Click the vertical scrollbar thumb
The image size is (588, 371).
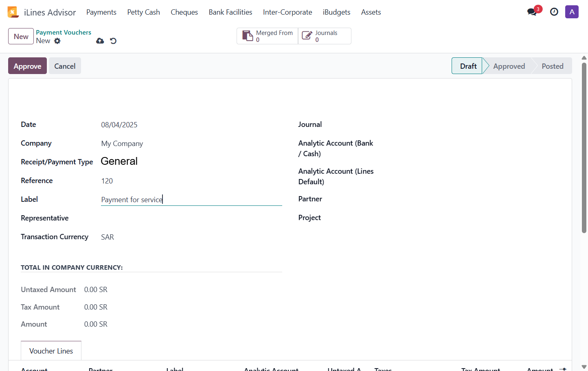584,148
